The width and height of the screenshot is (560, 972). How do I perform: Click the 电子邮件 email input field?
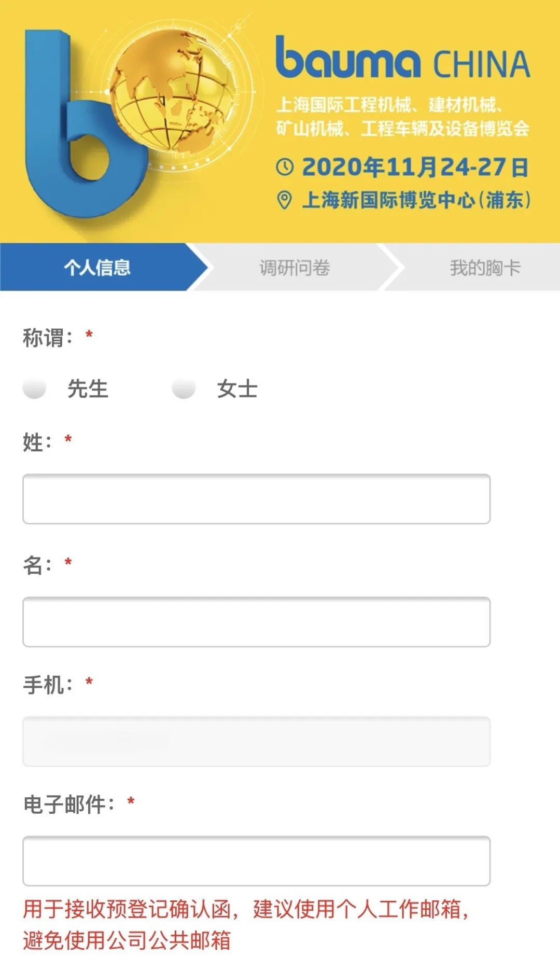coord(256,861)
